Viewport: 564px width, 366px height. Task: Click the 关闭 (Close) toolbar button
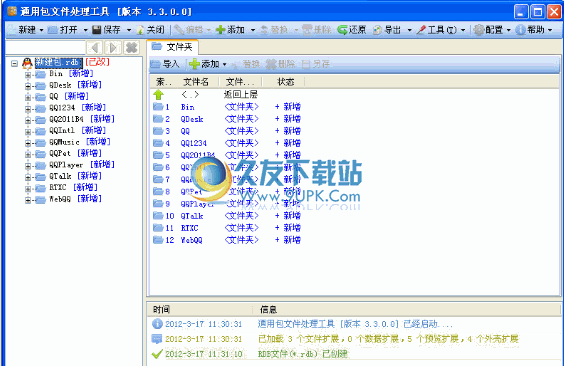[150, 30]
